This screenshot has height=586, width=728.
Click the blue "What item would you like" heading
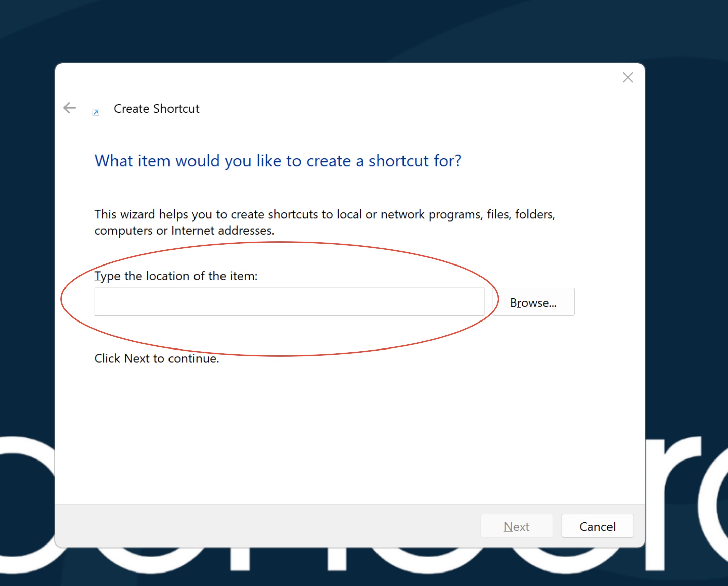coord(277,161)
